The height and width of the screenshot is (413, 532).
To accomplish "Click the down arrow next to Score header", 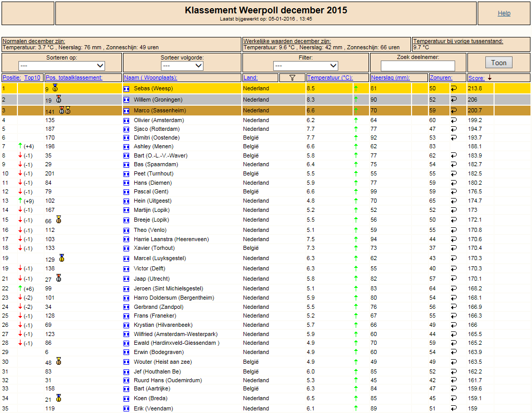I will [x=489, y=78].
